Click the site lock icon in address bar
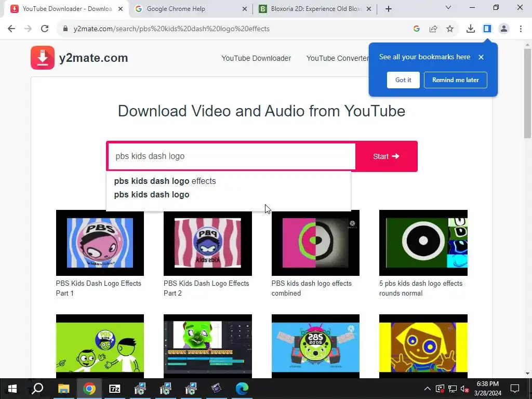Screen dimensions: 532x399 [x=65, y=29]
